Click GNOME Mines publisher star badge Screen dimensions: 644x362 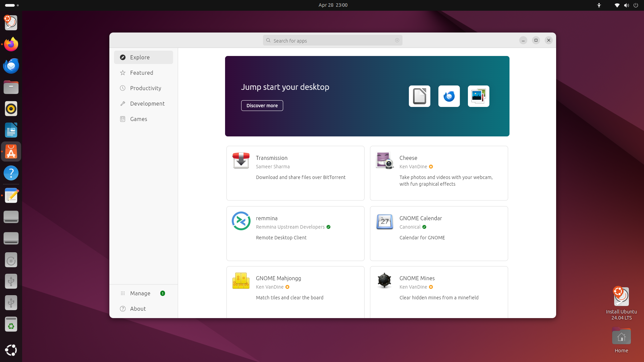(x=431, y=287)
